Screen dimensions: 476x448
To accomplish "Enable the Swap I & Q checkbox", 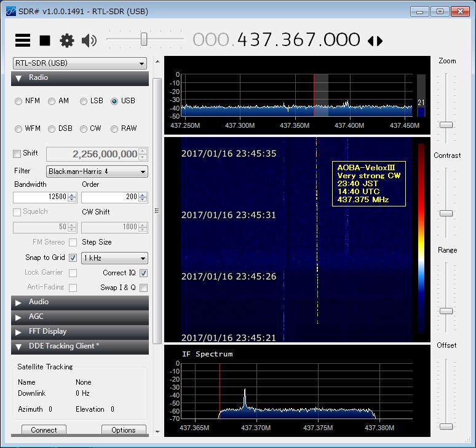I will coord(143,288).
